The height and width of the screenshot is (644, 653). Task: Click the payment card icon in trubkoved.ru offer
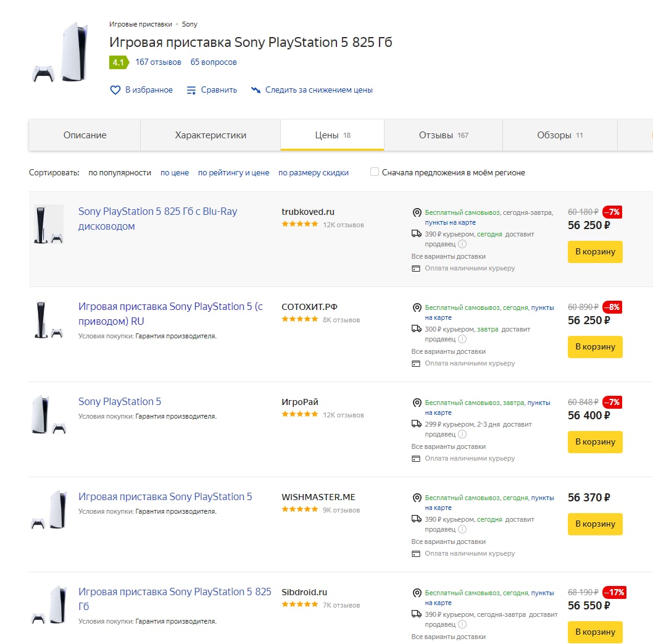pyautogui.click(x=416, y=269)
